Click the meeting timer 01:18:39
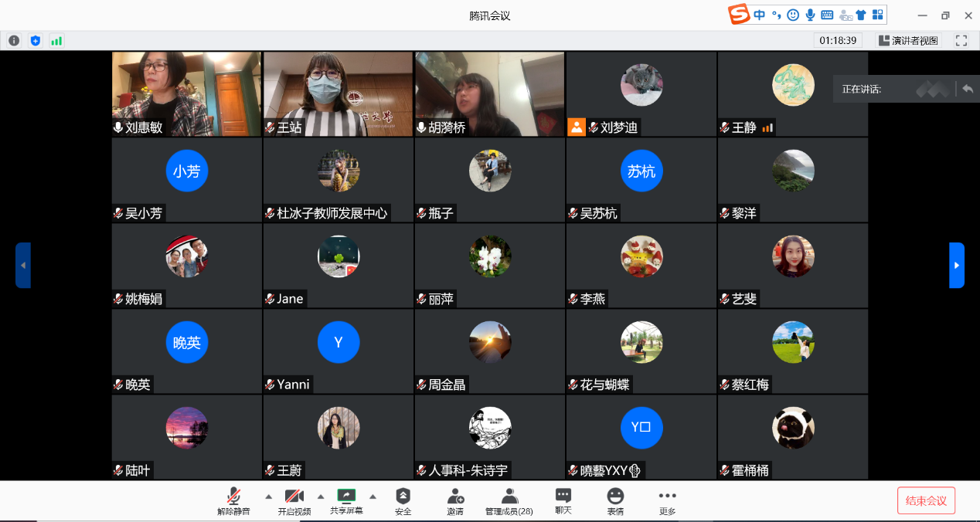The image size is (980, 522). pos(838,40)
